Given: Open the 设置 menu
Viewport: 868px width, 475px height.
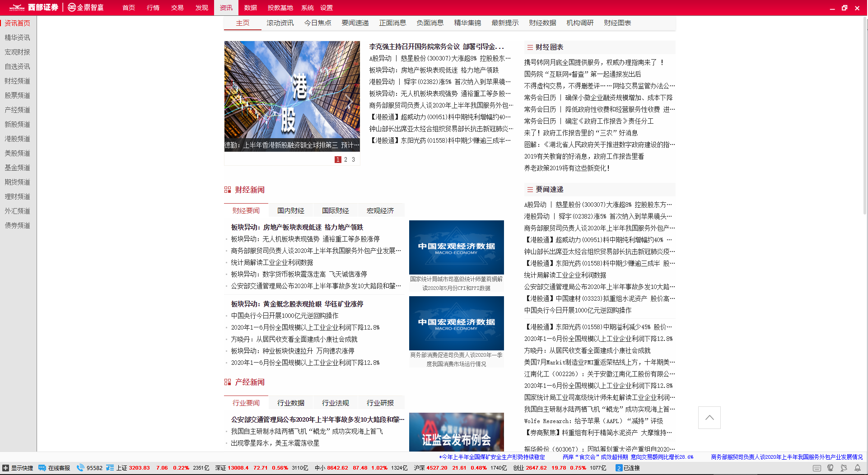Looking at the screenshot, I should [x=326, y=8].
